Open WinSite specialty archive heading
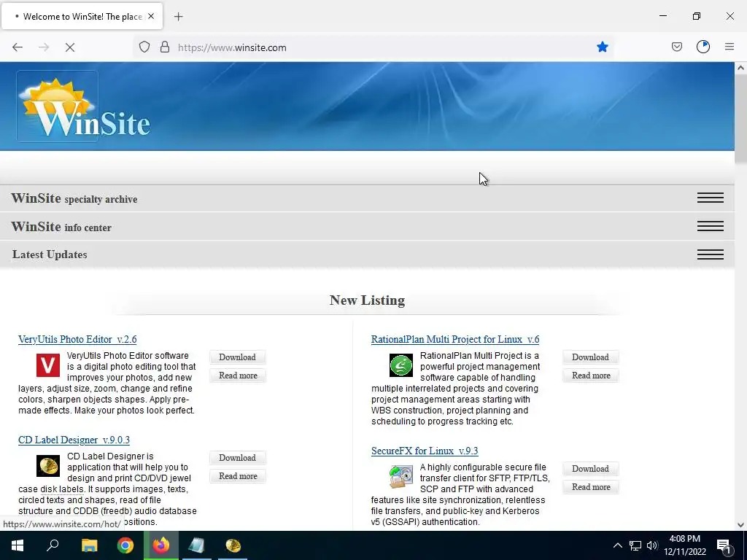This screenshot has height=560, width=747. [x=74, y=198]
